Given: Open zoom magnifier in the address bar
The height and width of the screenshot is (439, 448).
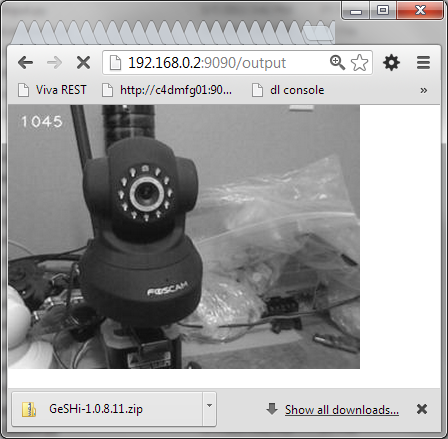Looking at the screenshot, I should (337, 62).
